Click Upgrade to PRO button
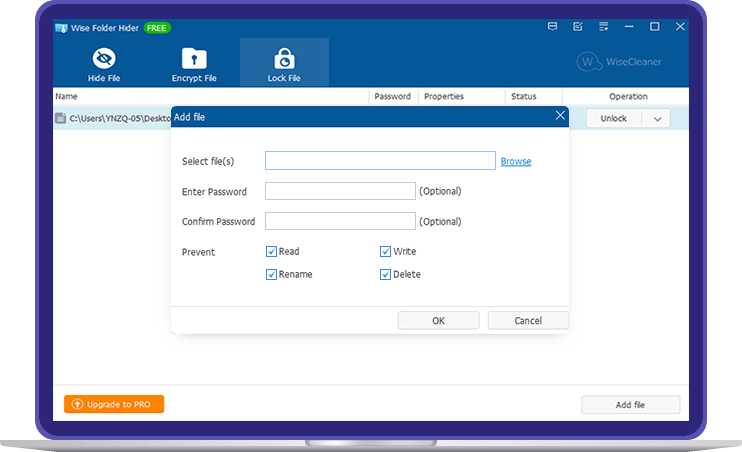Image resolution: width=742 pixels, height=452 pixels. tap(114, 404)
